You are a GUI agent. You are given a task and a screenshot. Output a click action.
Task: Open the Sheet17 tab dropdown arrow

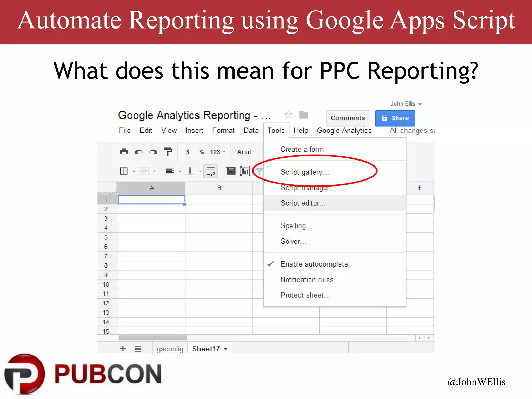click(x=226, y=349)
